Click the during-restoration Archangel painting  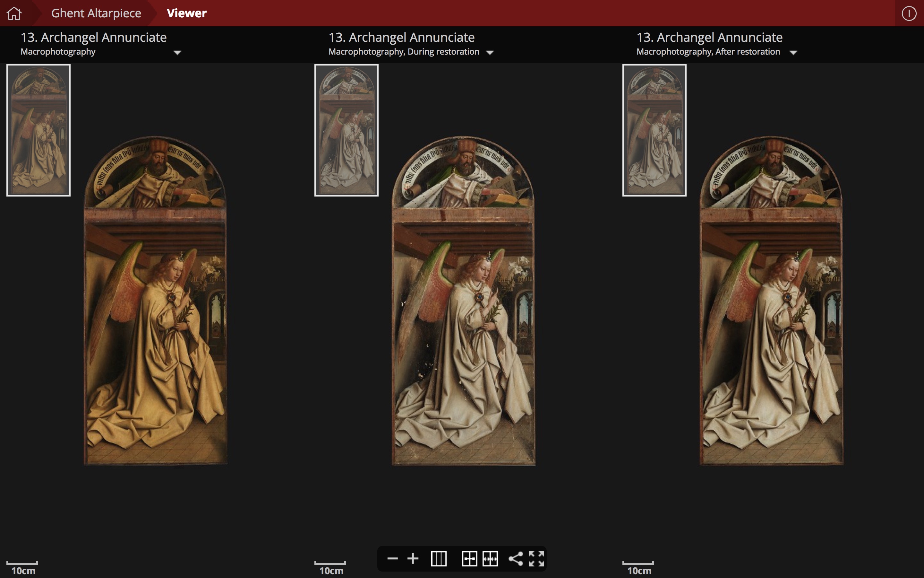tap(464, 301)
